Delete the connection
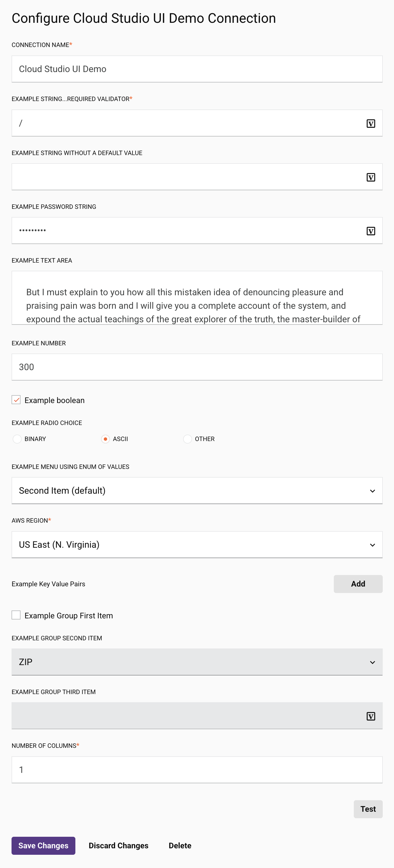Image resolution: width=394 pixels, height=868 pixels. pos(180,845)
